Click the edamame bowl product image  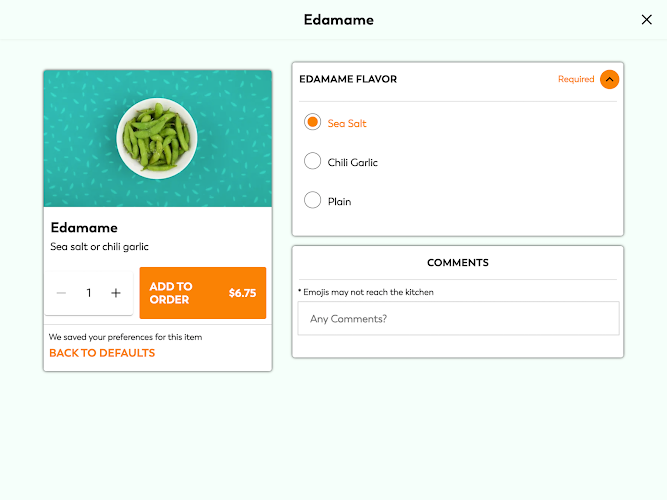click(157, 138)
